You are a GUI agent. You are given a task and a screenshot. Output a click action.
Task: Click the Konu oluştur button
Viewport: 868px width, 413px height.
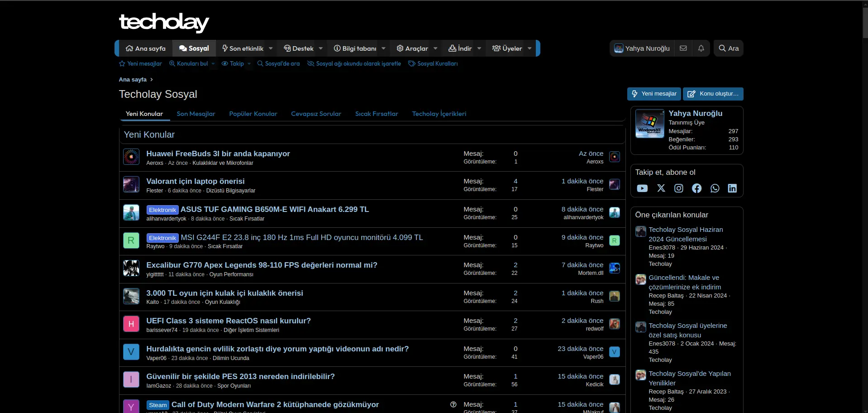coord(713,94)
